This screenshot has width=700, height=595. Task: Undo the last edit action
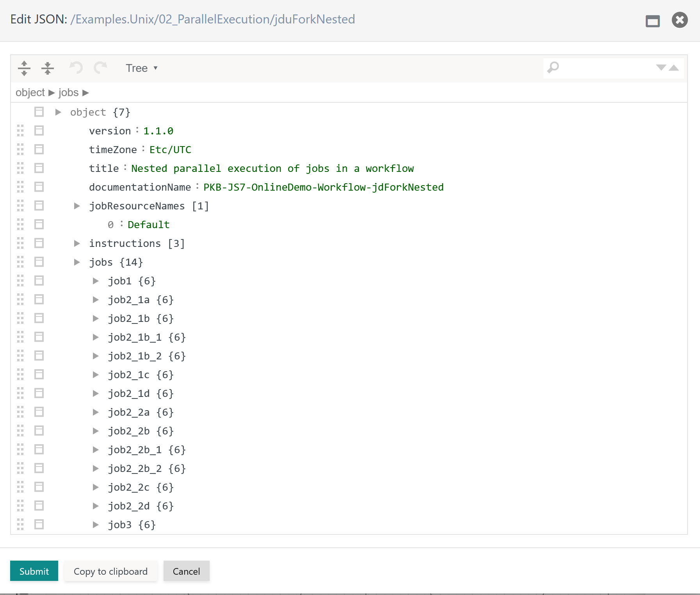coord(76,68)
